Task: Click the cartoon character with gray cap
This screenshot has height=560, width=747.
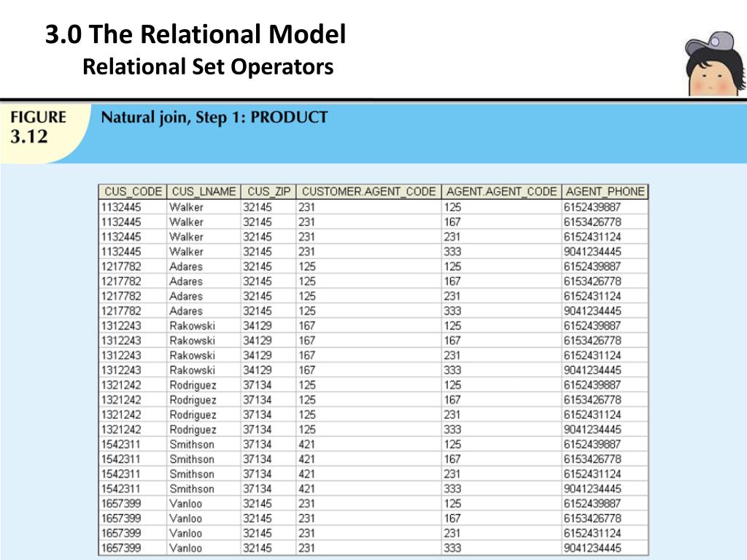Action: coord(715,63)
